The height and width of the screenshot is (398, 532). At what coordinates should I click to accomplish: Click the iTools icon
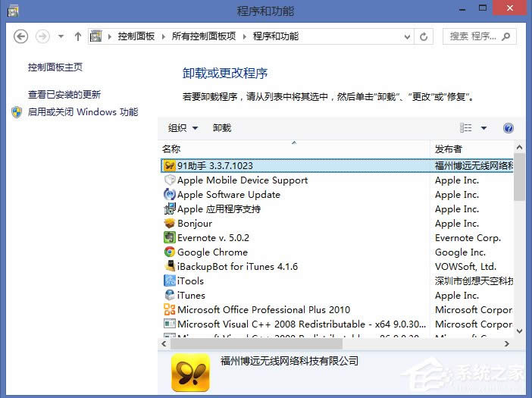pyautogui.click(x=169, y=281)
